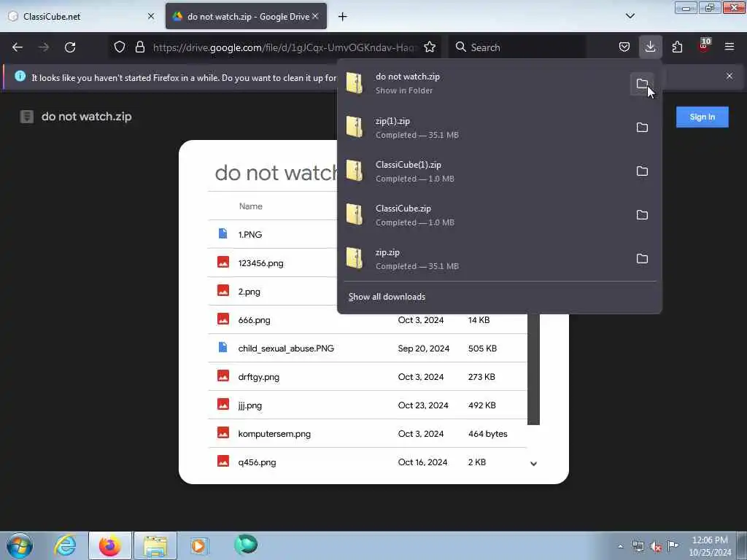
Task: Select the drftgy.png file row
Action: click(368, 377)
